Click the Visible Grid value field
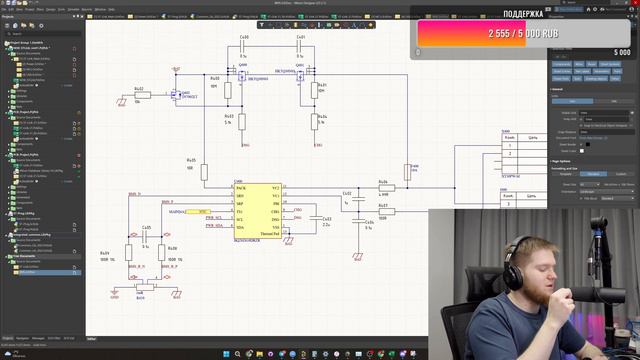The image size is (640, 360). point(604,113)
